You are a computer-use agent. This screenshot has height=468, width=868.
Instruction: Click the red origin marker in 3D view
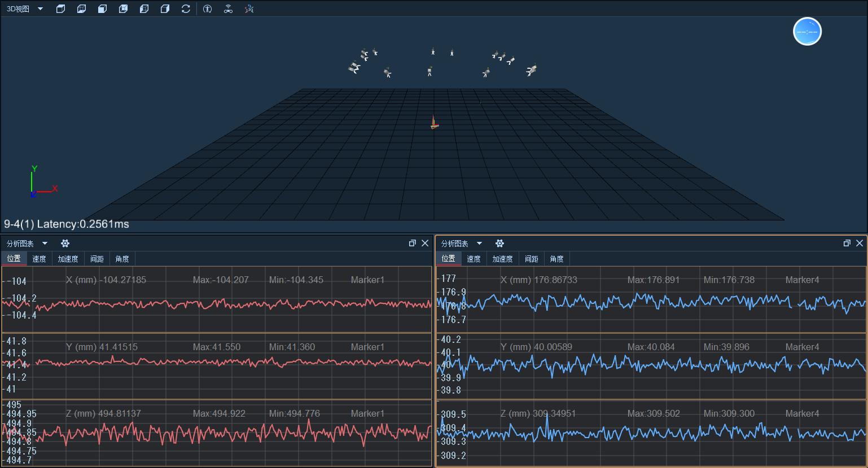pyautogui.click(x=433, y=122)
